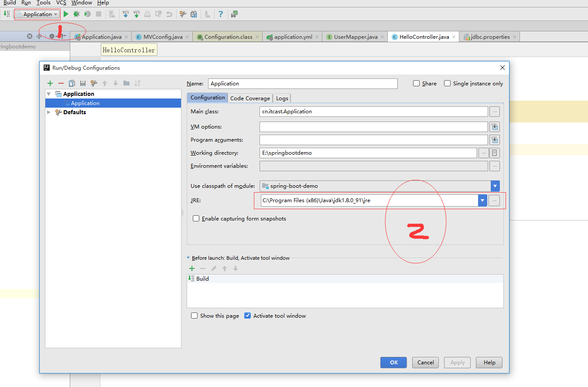Open the VCS menu
Screen dimensions: 588x387
(x=61, y=3)
